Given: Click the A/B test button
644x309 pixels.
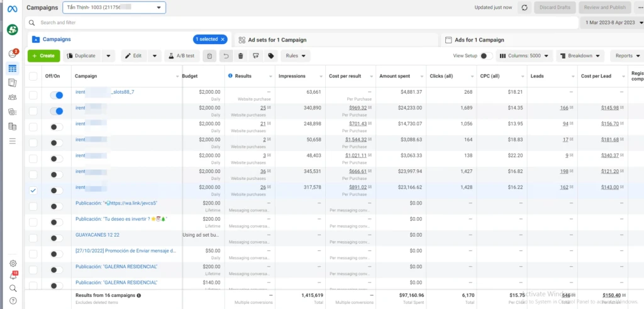Looking at the screenshot, I should click(182, 56).
